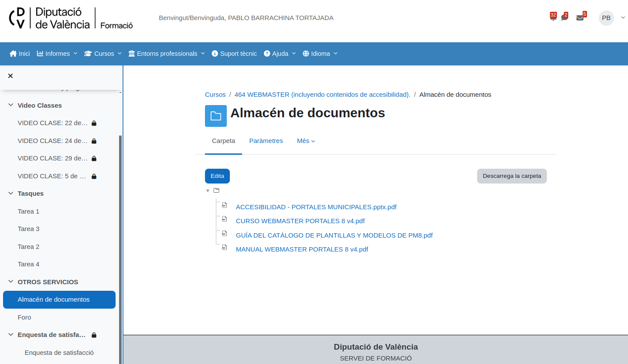Click the Benvingut/Benvinguda welcome text
This screenshot has width=628, height=364.
(246, 18)
